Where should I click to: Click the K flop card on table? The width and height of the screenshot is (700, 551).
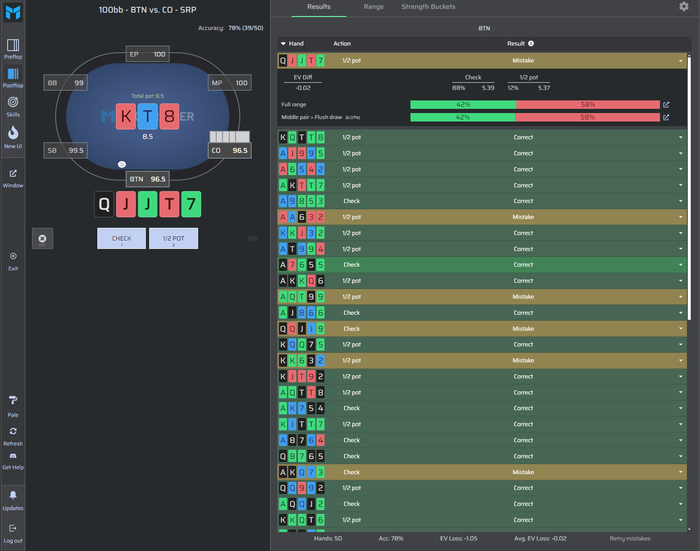click(126, 117)
